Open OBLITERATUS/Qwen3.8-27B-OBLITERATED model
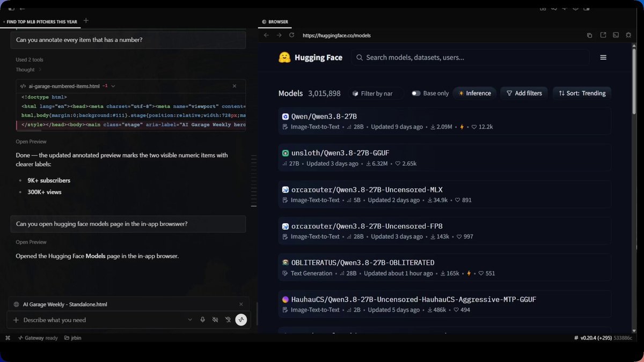Viewport: 644px width, 362px height. coord(363,262)
